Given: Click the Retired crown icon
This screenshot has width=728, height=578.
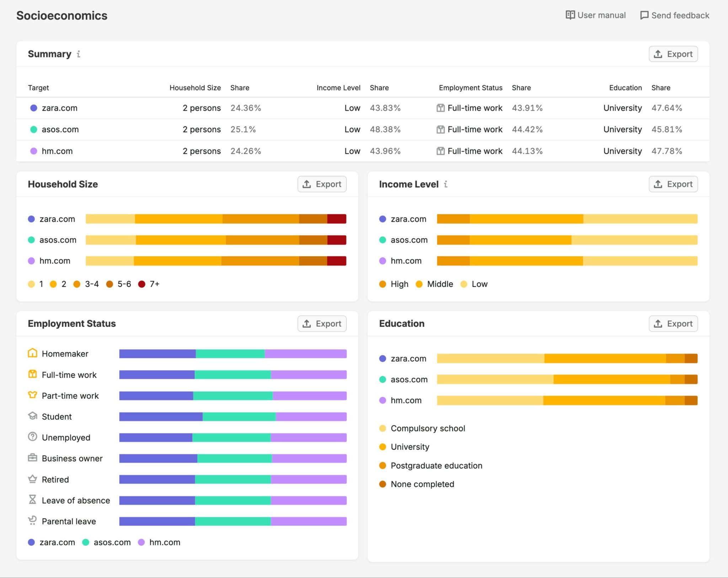Looking at the screenshot, I should pyautogui.click(x=32, y=479).
